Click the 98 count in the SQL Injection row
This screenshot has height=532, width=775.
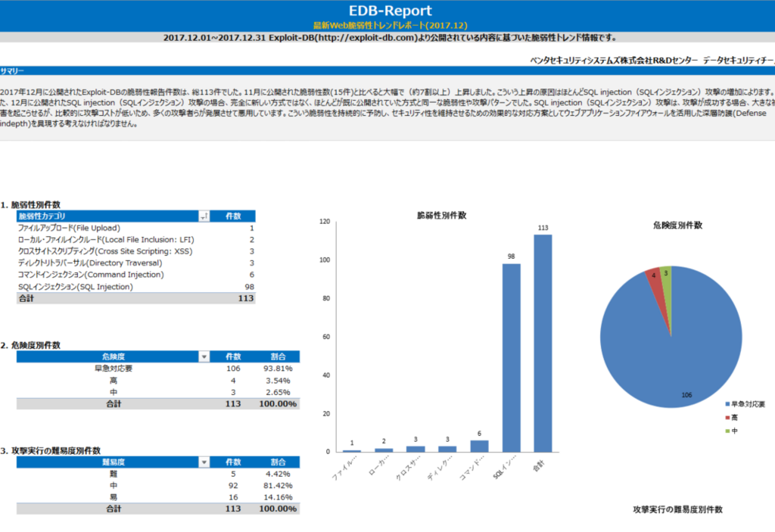[x=249, y=287]
